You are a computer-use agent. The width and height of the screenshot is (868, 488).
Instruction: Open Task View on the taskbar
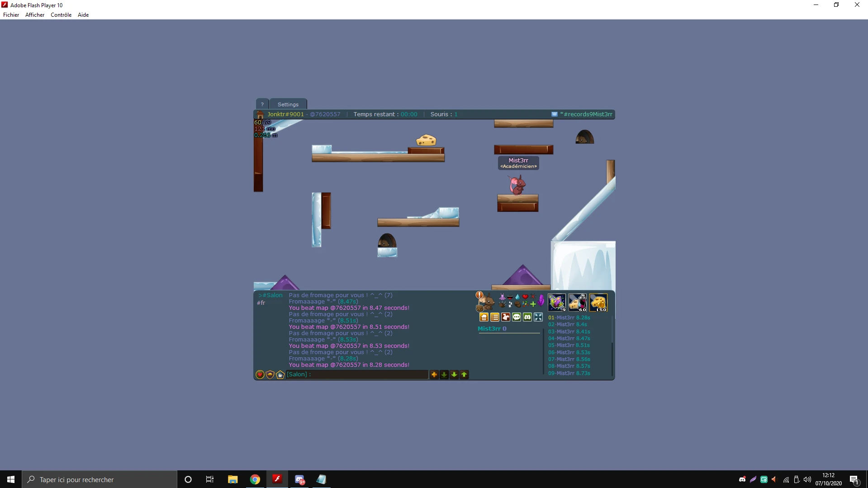pos(210,479)
